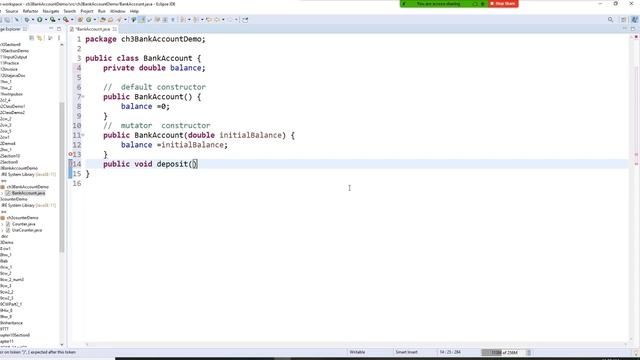This screenshot has height=360, width=640.
Task: Select the Java perspective icon
Action: point(634,20)
